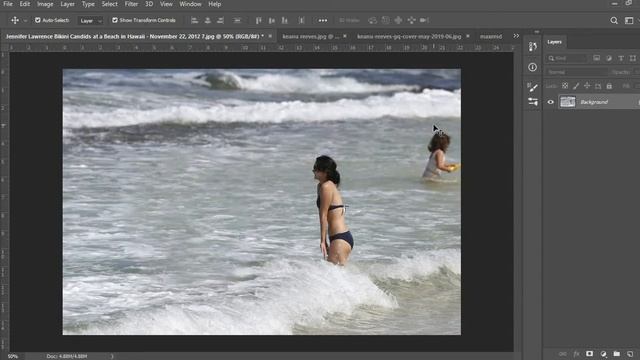
Task: Open the Move tool preset picker arrow
Action: (x=25, y=20)
